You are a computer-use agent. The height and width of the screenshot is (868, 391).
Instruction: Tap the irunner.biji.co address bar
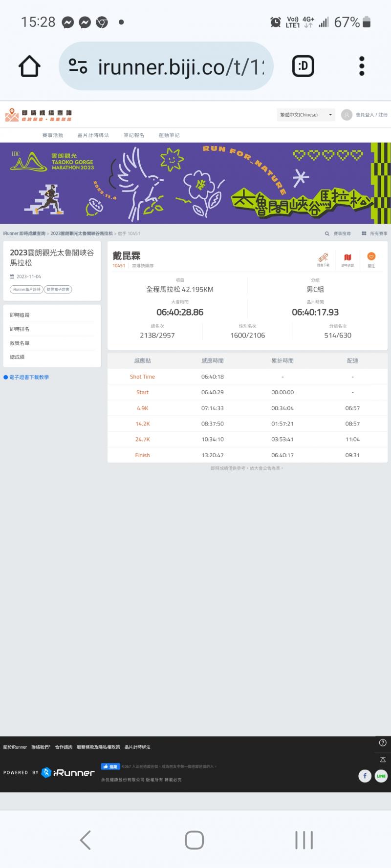[x=166, y=66]
